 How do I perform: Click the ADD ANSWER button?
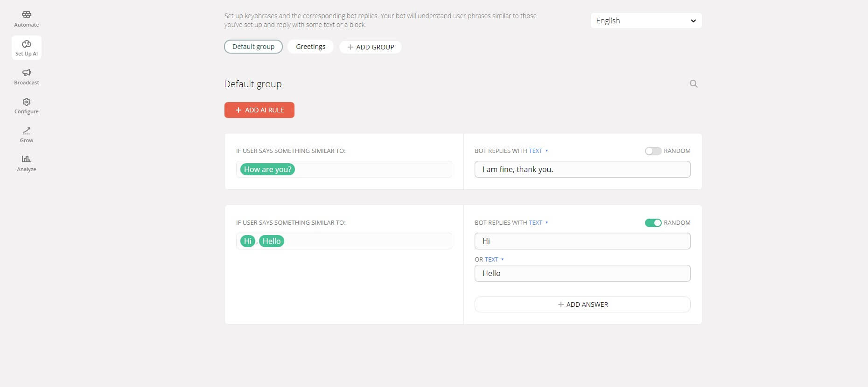tap(582, 304)
